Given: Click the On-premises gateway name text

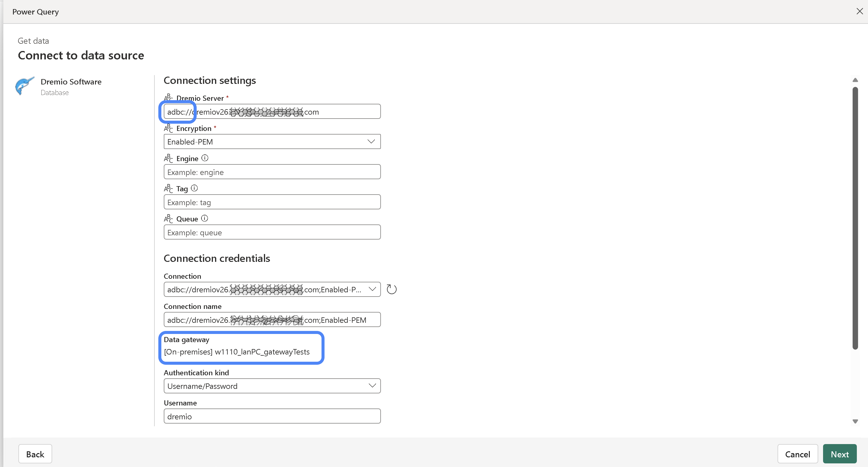Looking at the screenshot, I should (x=236, y=352).
